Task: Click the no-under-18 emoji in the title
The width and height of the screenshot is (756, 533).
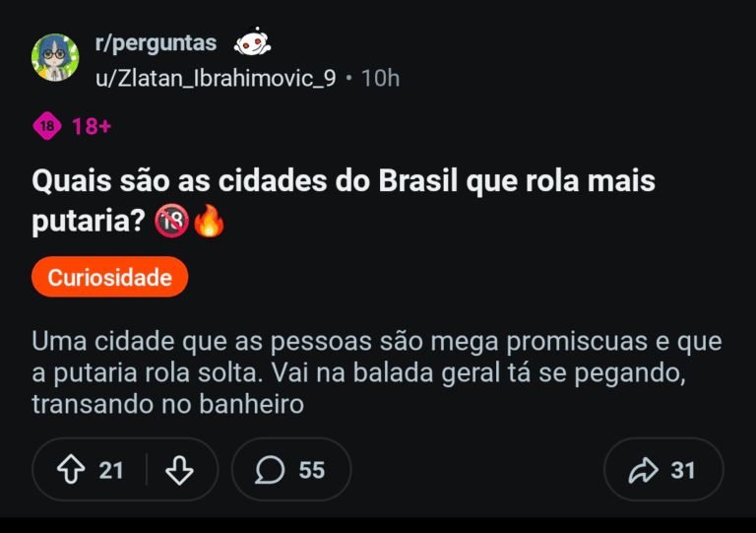Action: point(171,223)
